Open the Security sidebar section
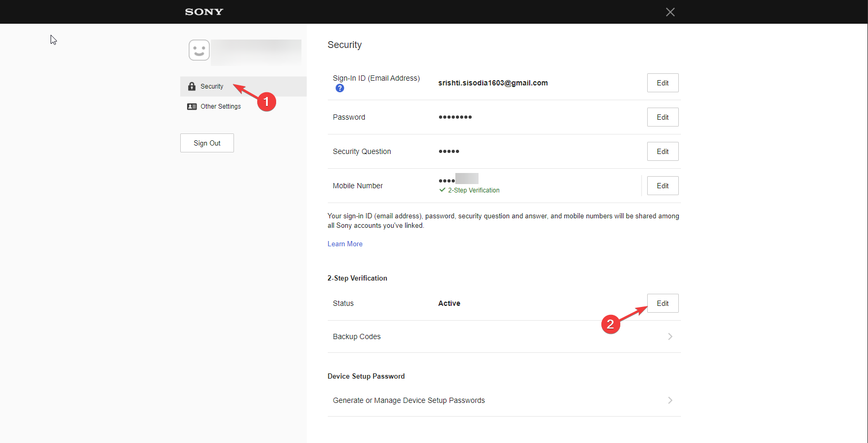 (243, 86)
